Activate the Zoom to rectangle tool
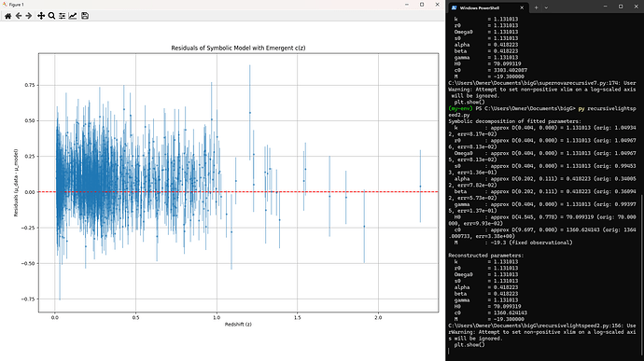Screen dimensions: 644x361 click(x=51, y=16)
